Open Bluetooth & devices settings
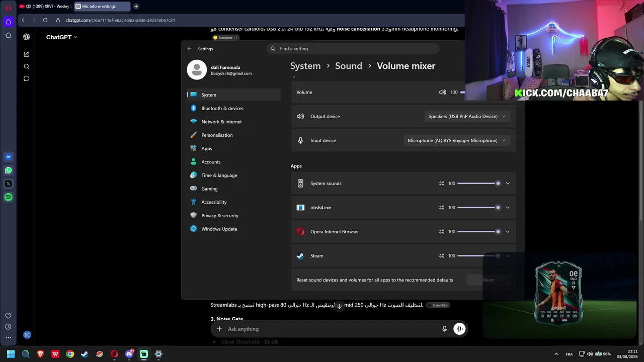This screenshot has height=362, width=644. click(233, 108)
